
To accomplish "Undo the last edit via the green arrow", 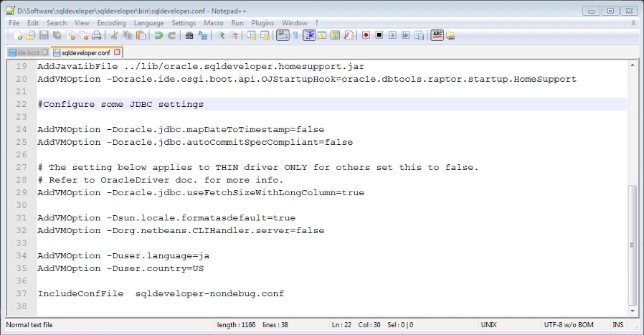I will [x=158, y=36].
